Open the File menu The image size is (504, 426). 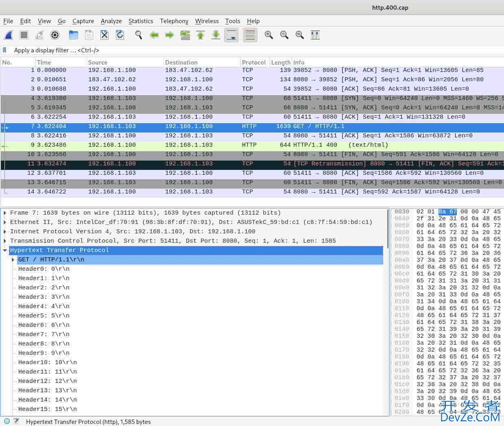coord(8,21)
